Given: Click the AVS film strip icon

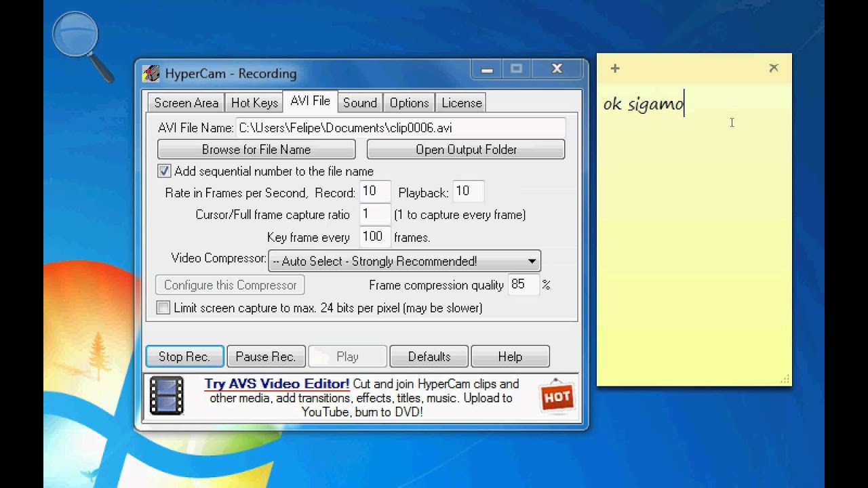Looking at the screenshot, I should click(x=166, y=396).
